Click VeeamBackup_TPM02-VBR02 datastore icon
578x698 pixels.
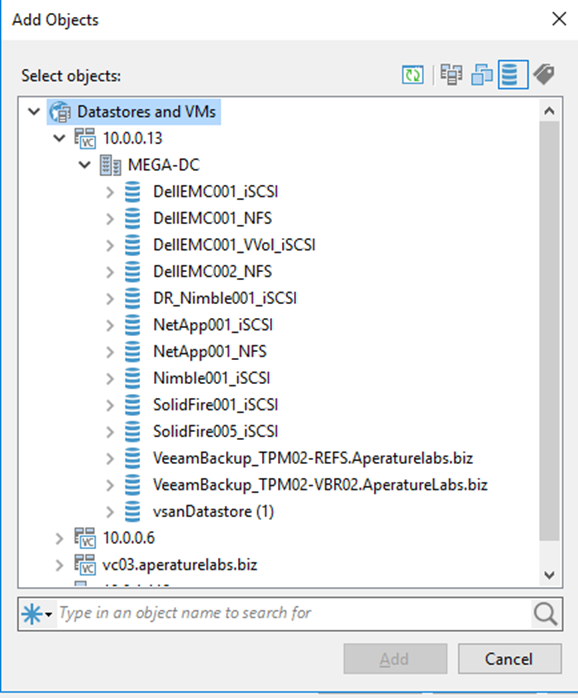132,485
